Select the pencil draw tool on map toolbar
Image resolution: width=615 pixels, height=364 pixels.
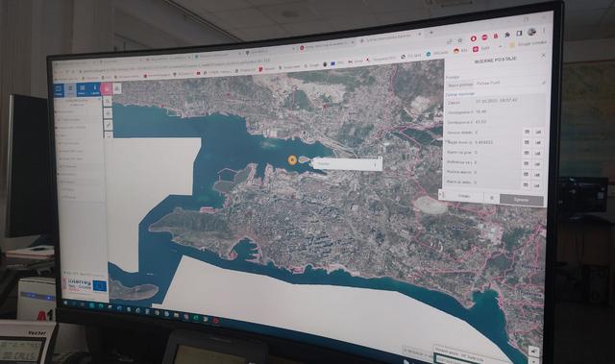coord(108,125)
